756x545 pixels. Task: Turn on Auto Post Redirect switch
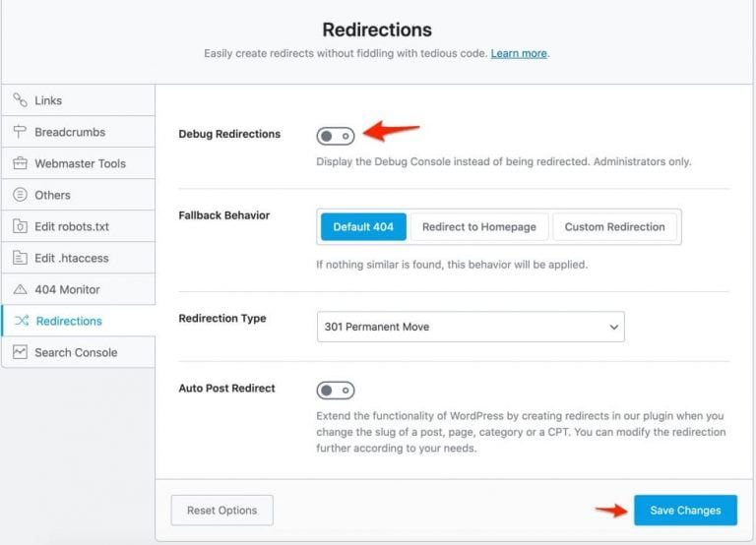(335, 391)
